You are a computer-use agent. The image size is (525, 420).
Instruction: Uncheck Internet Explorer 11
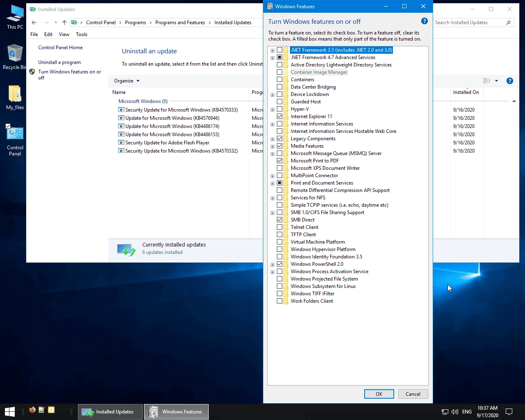tap(279, 116)
